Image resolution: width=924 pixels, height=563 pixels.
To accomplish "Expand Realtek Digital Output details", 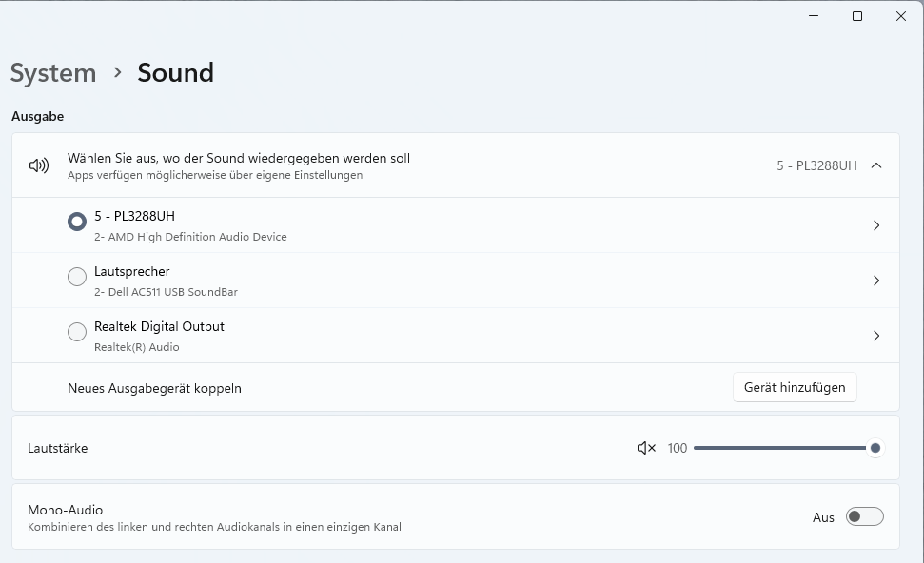I will pyautogui.click(x=875, y=335).
